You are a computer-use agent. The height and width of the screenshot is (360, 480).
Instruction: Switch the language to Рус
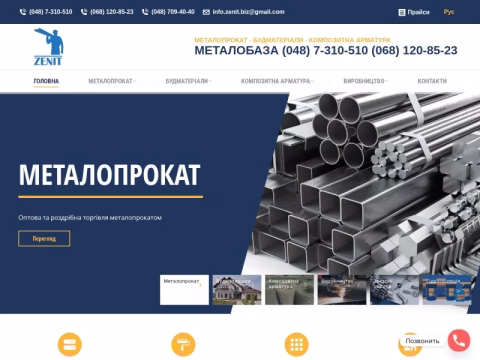(x=449, y=12)
